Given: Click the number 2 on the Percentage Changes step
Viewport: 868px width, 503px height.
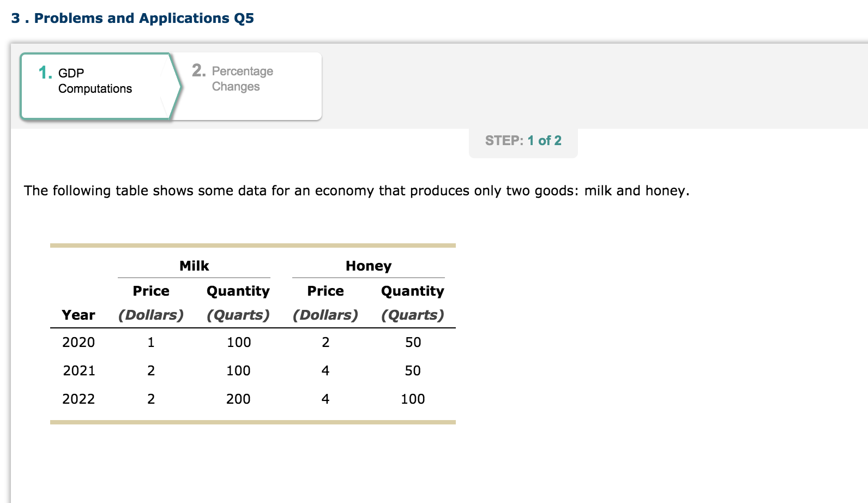Looking at the screenshot, I should (197, 70).
